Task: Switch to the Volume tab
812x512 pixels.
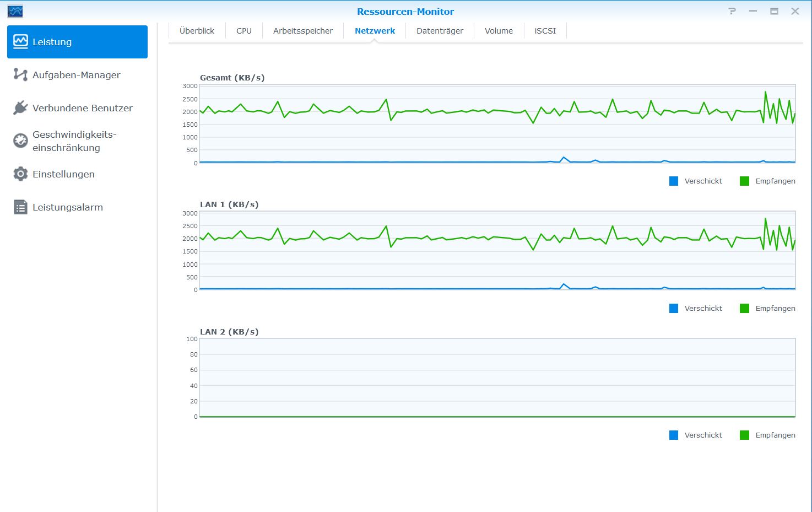Action: (499, 31)
